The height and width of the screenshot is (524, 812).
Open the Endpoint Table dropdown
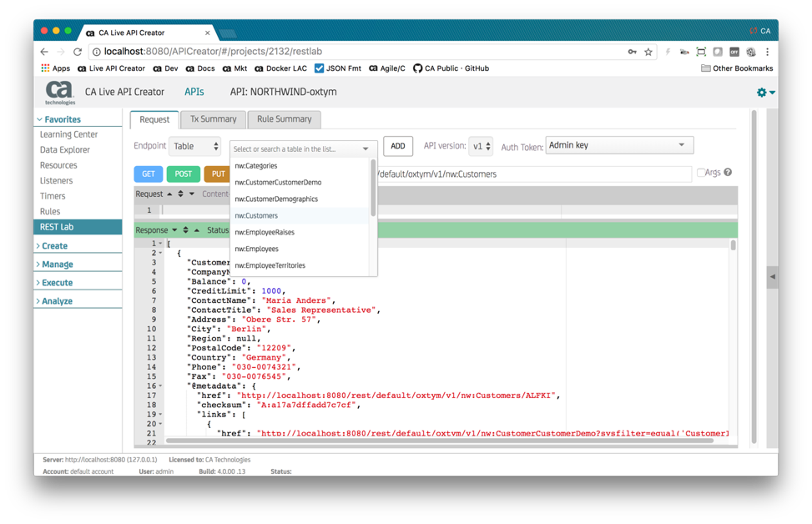[195, 147]
